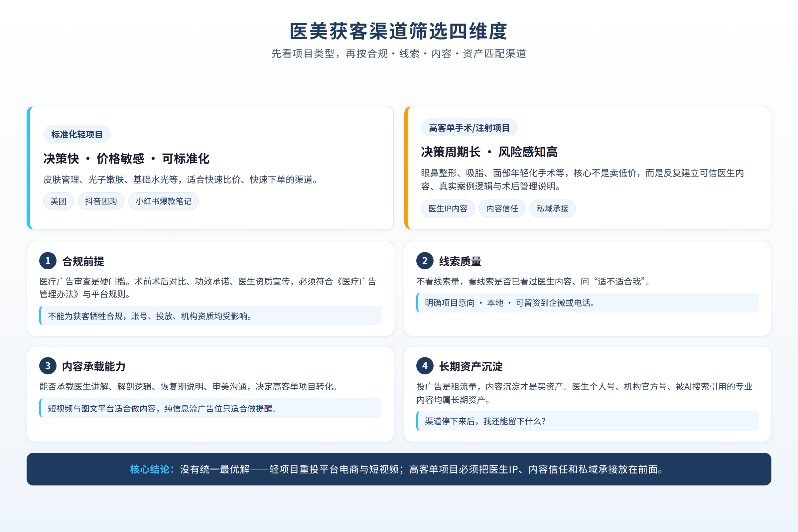The height and width of the screenshot is (532, 798).
Task: Select the 小红书爆款笔记 tag chip
Action: point(163,201)
